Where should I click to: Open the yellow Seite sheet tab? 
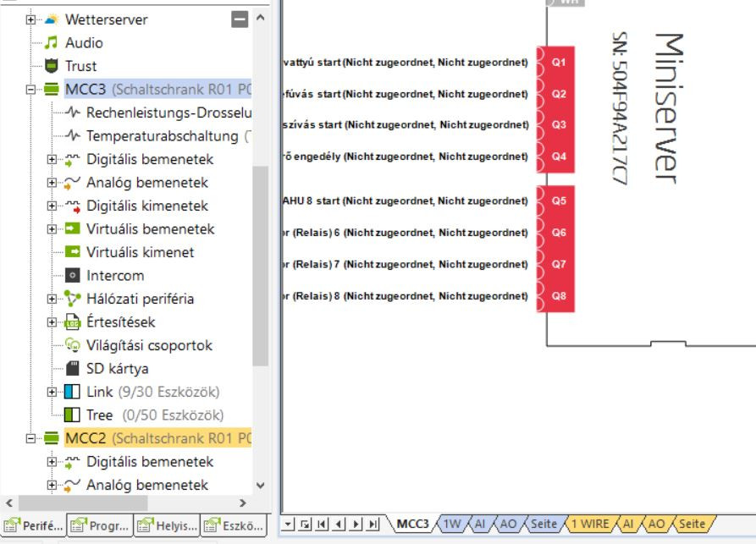[692, 524]
